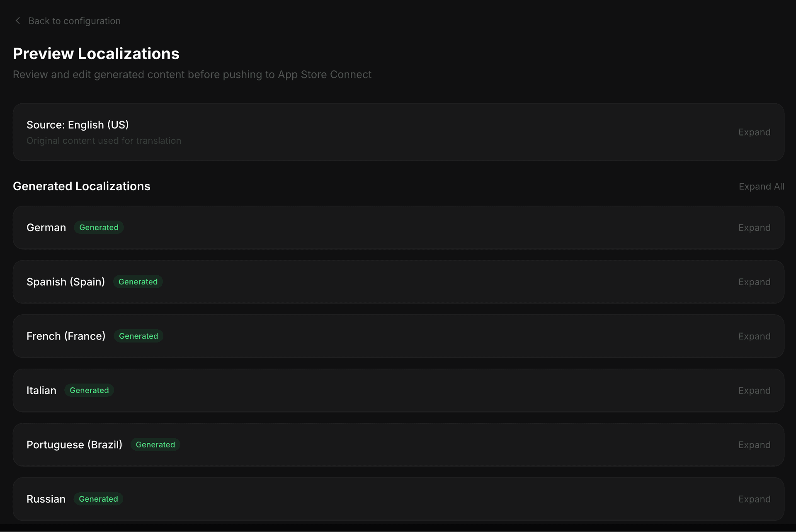796x532 pixels.
Task: Select the Portuguese (Brazil) row title
Action: point(74,445)
